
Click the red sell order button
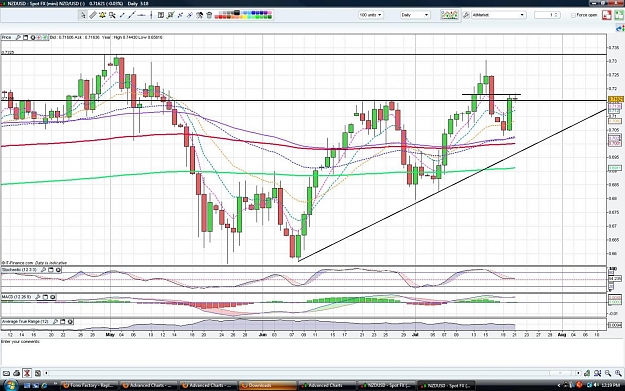click(607, 15)
